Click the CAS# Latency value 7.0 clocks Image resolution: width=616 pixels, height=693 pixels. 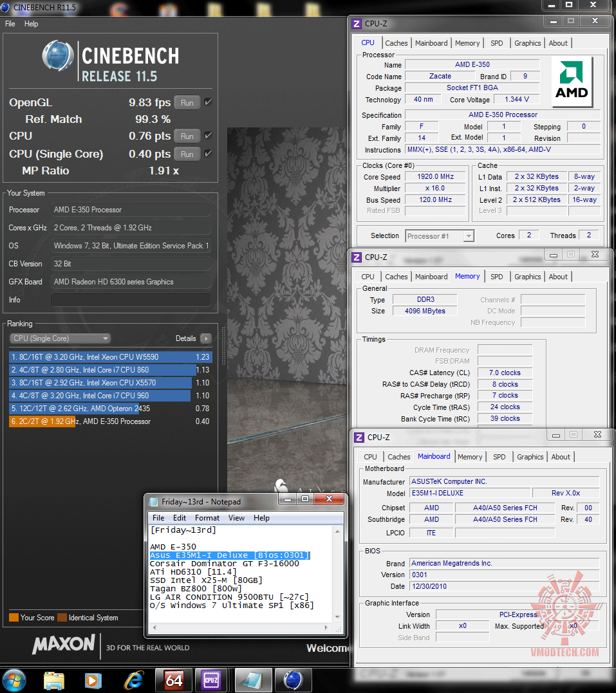pyautogui.click(x=505, y=373)
